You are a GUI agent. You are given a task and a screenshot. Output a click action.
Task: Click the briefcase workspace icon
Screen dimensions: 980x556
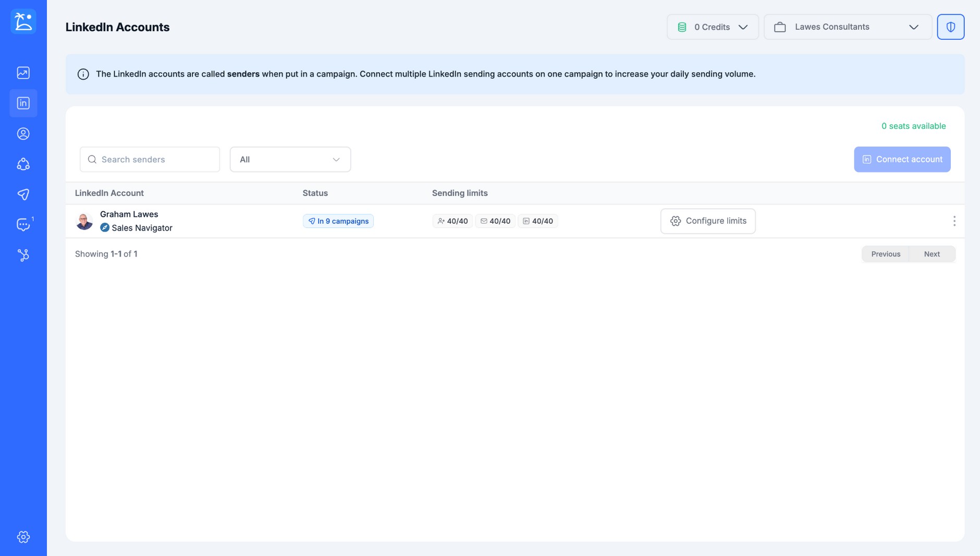click(780, 27)
